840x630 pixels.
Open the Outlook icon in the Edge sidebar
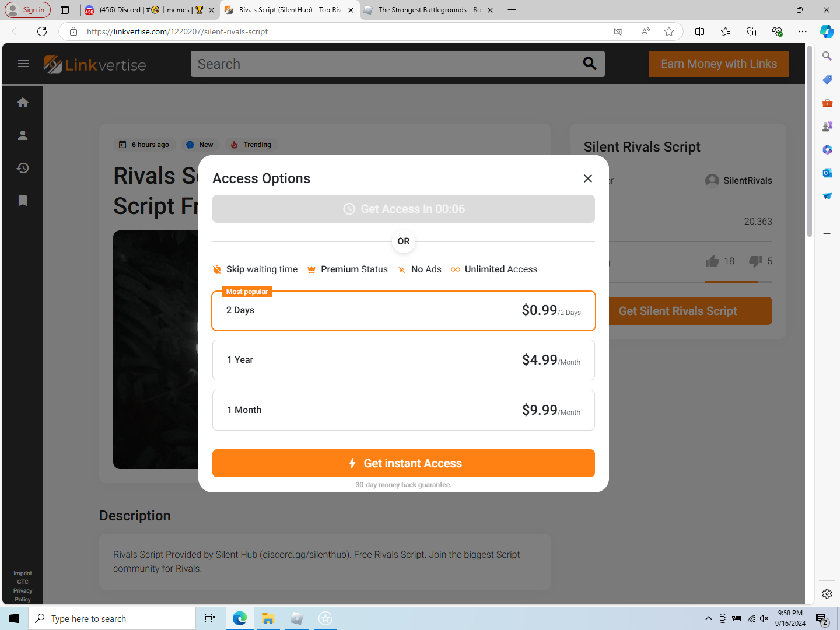click(x=827, y=173)
